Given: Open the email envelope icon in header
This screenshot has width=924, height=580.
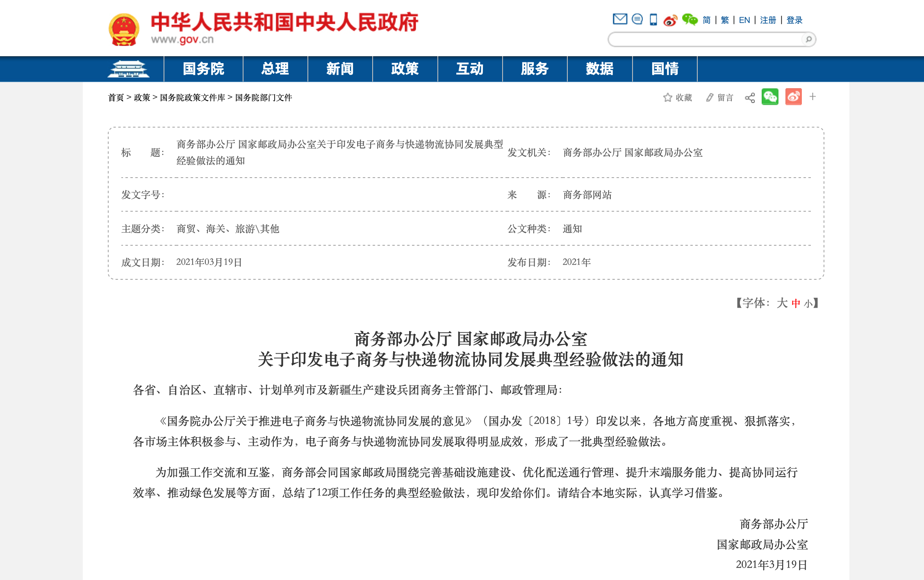Looking at the screenshot, I should 620,19.
